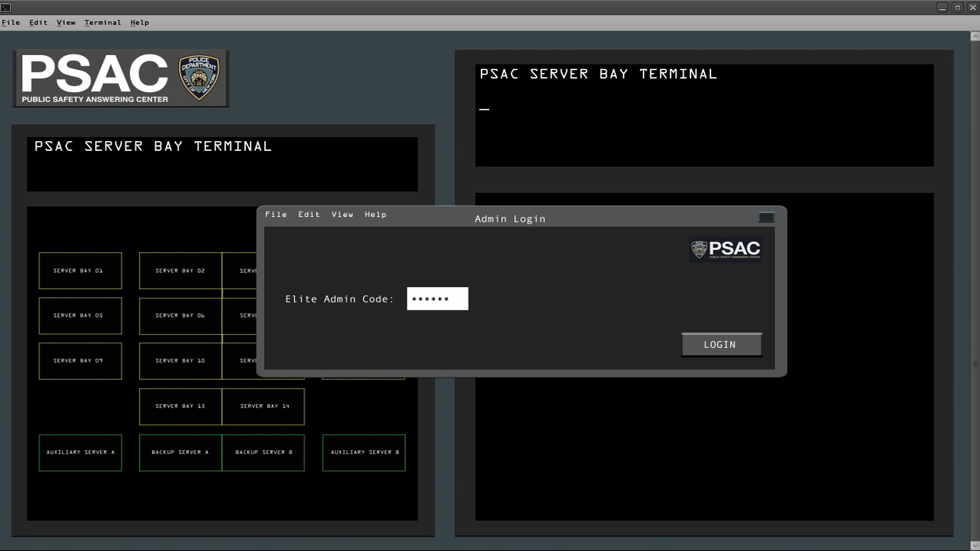The height and width of the screenshot is (551, 980).
Task: Open the File menu on the main menu bar
Action: [x=10, y=22]
